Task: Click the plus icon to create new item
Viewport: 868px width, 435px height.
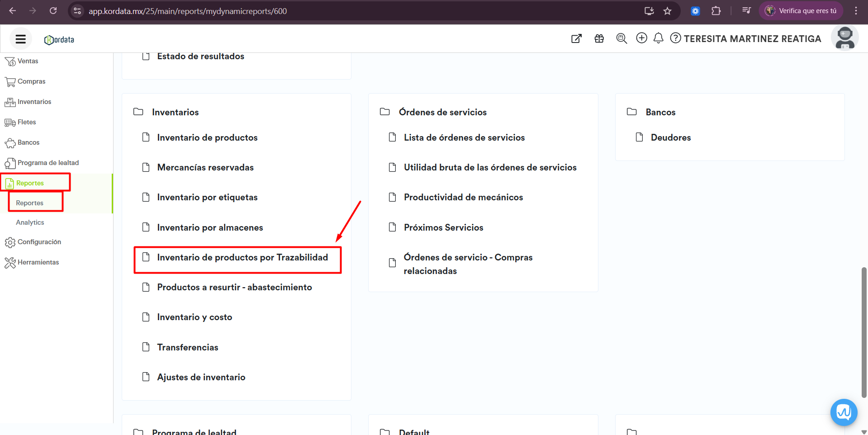Action: 641,38
